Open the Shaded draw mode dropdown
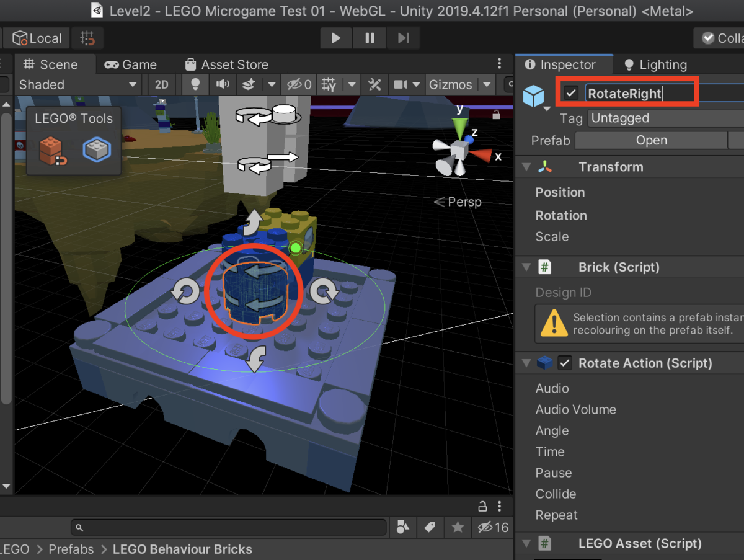This screenshot has width=744, height=560. 77,85
